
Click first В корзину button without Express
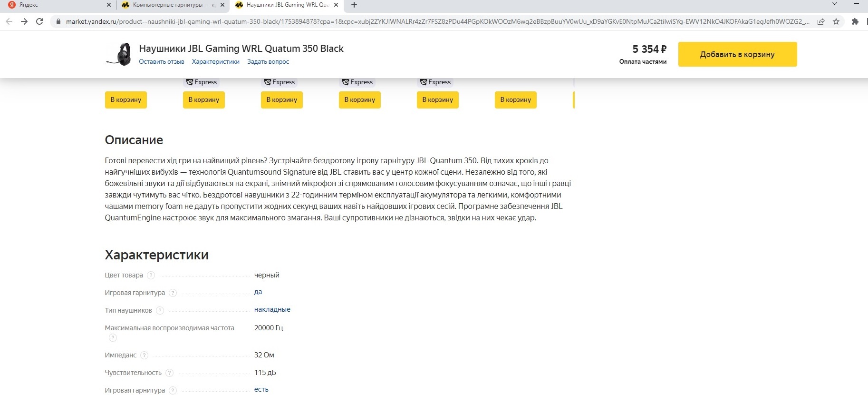point(126,100)
